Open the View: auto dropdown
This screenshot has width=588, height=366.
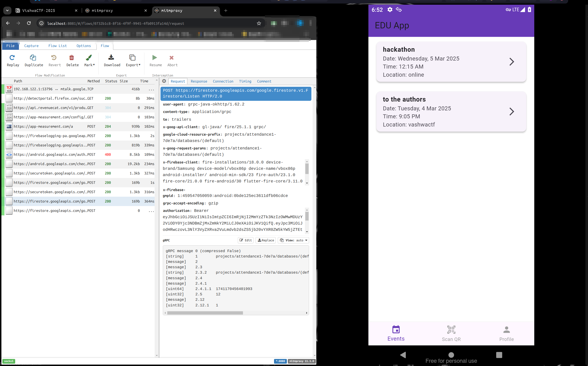[x=293, y=240]
